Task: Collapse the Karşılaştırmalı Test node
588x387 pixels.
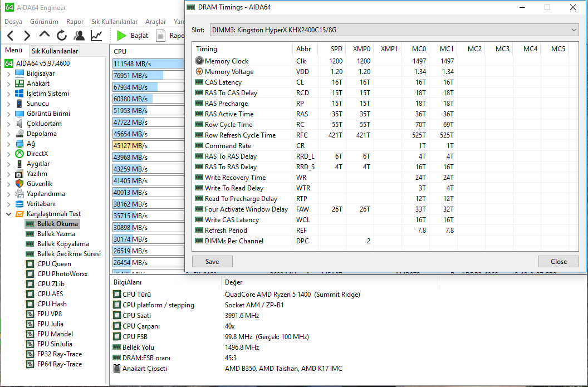Action: pos(8,214)
